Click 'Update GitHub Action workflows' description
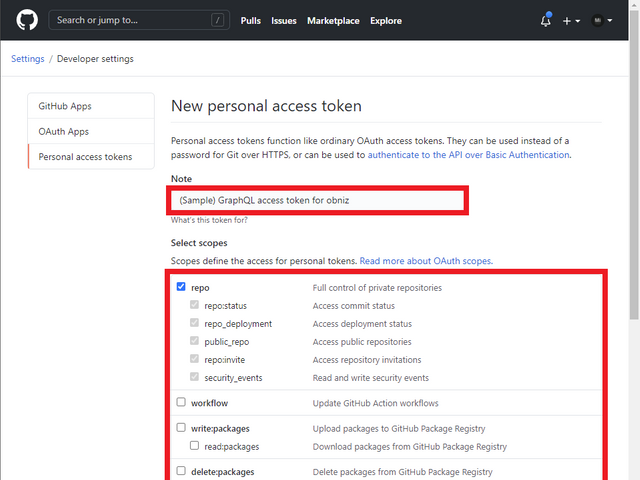This screenshot has width=640, height=480. tap(376, 403)
